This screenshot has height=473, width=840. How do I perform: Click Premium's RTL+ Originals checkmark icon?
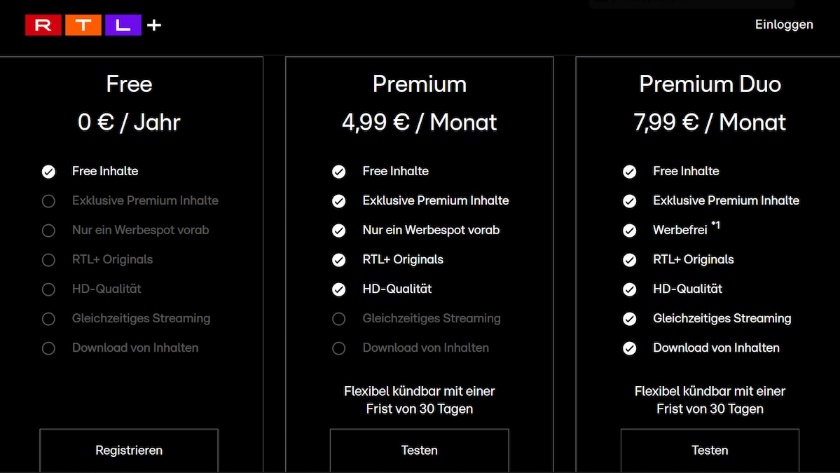pos(339,260)
